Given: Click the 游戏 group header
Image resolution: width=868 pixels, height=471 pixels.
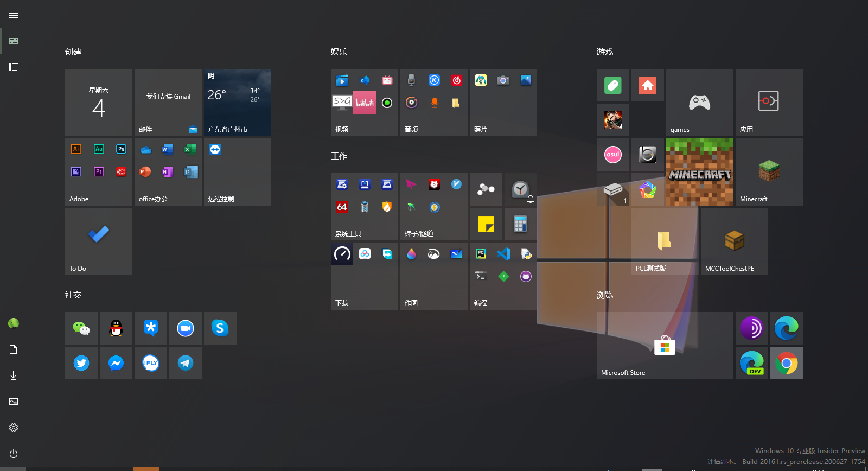Looking at the screenshot, I should (605, 52).
